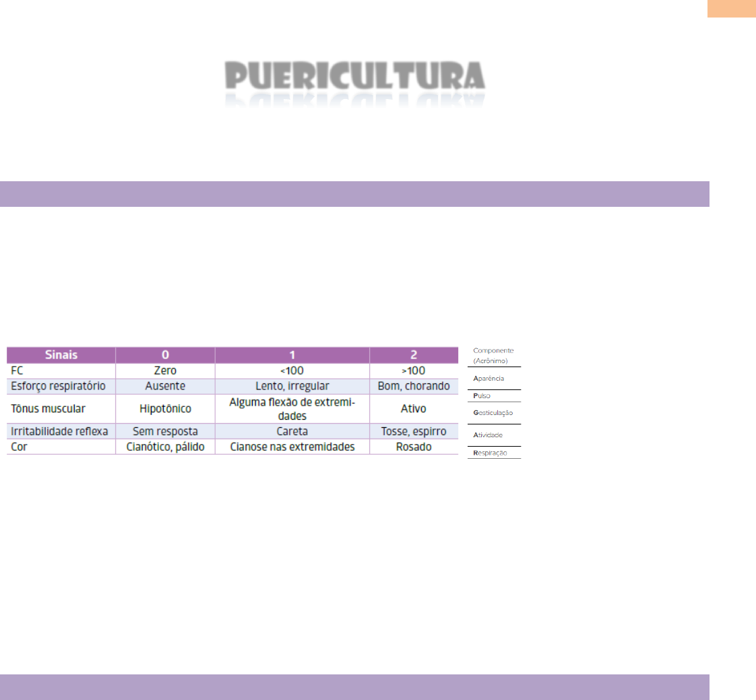Click the Cianótico, pálido cell
The width and height of the screenshot is (756, 700).
click(165, 447)
